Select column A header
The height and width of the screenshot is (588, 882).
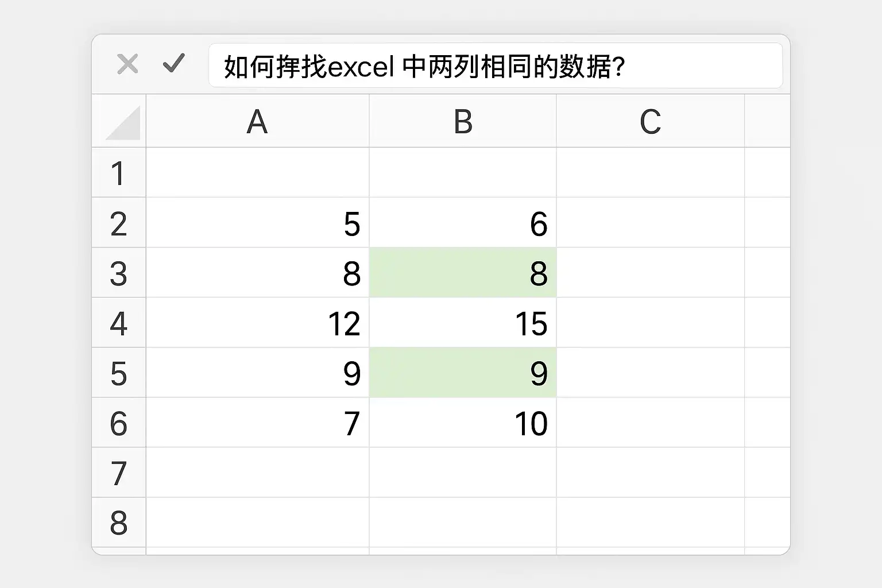258,121
